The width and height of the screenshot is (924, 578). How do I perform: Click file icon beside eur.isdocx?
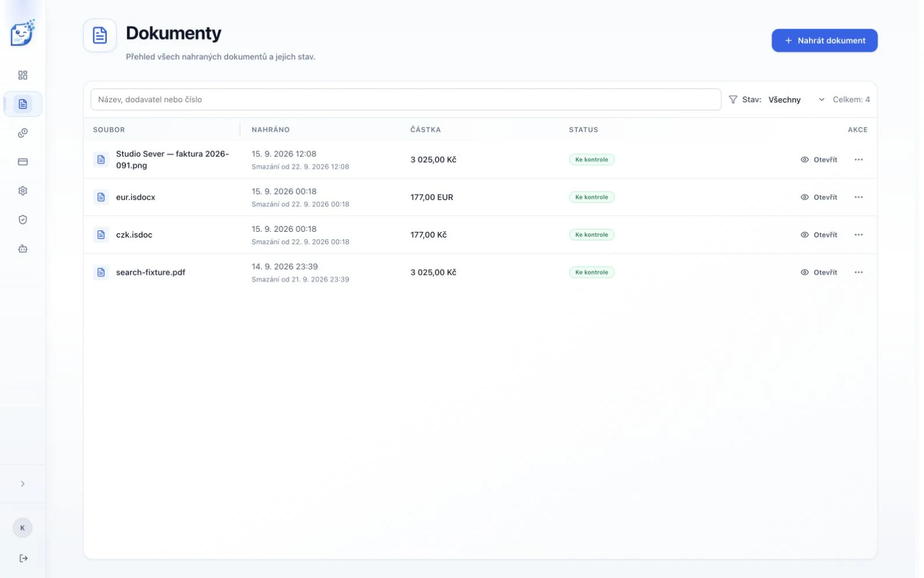pos(101,197)
